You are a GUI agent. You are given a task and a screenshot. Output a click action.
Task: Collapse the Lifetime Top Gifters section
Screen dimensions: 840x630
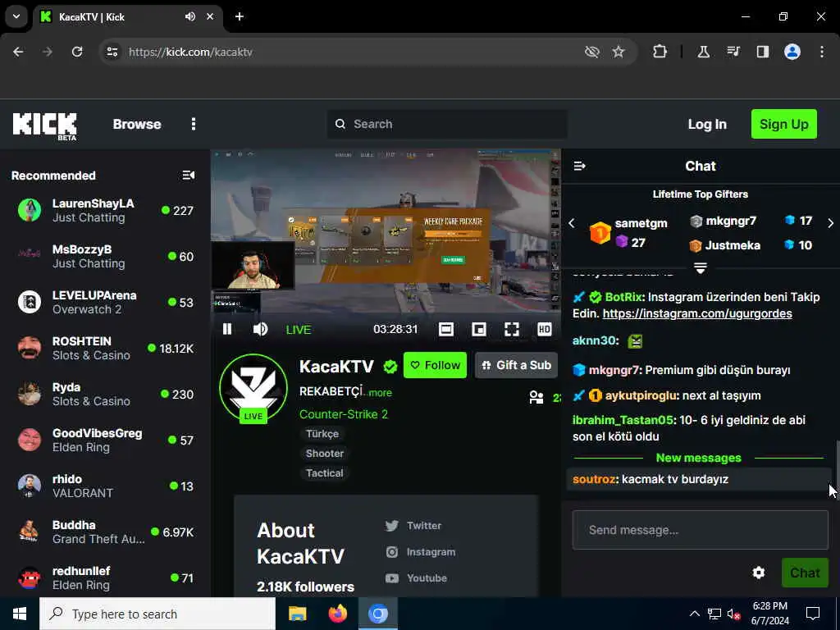pos(701,267)
